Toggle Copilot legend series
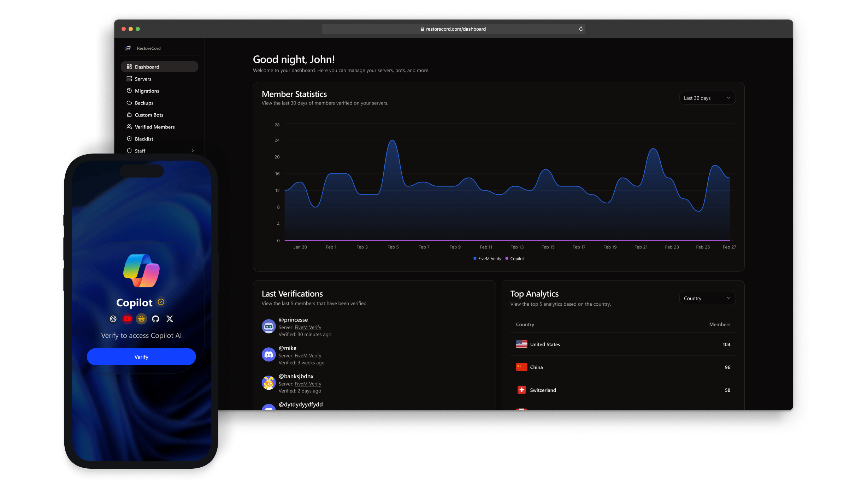This screenshot has height=504, width=856. [515, 259]
